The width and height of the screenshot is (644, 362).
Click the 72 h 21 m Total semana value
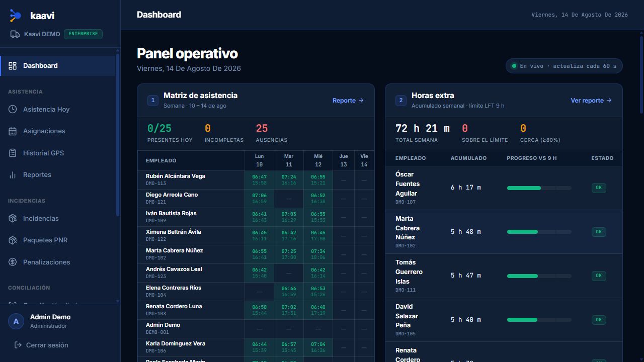pos(423,129)
